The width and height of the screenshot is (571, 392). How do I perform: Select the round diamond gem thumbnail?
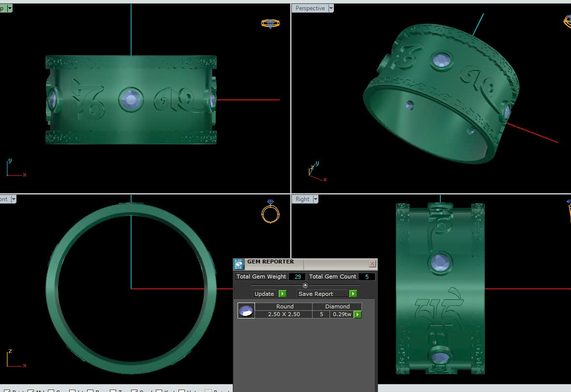tap(246, 310)
